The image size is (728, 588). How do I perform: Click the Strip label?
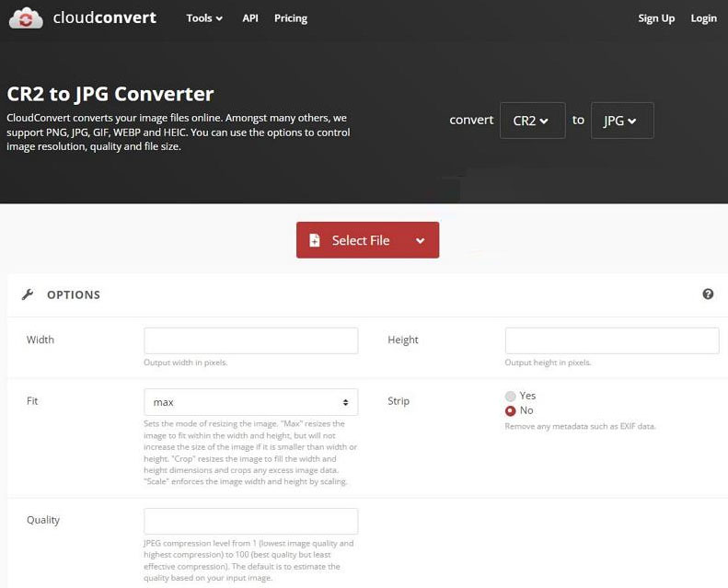click(399, 401)
